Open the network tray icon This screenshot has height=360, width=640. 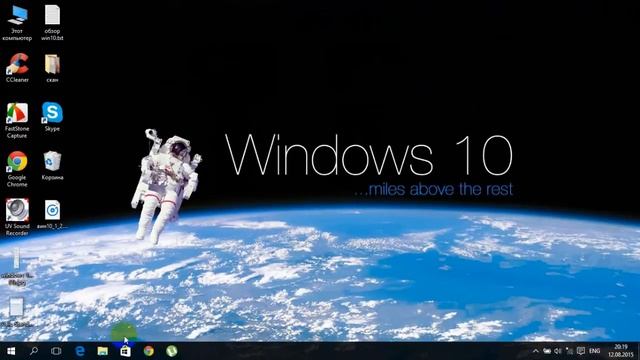coord(569,351)
